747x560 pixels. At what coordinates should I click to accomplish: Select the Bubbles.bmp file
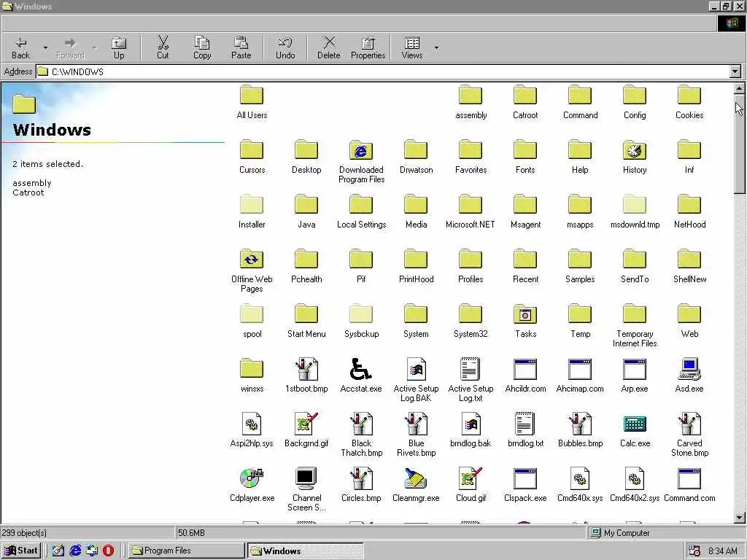(x=580, y=430)
